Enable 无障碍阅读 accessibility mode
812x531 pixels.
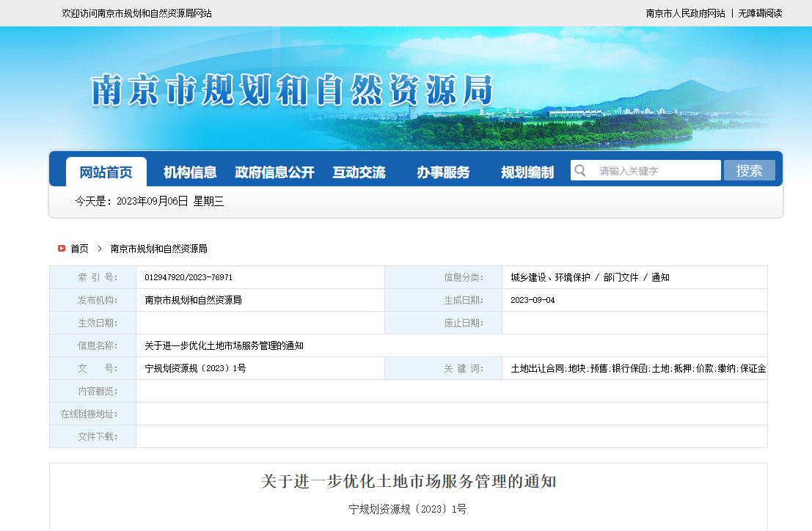point(760,13)
